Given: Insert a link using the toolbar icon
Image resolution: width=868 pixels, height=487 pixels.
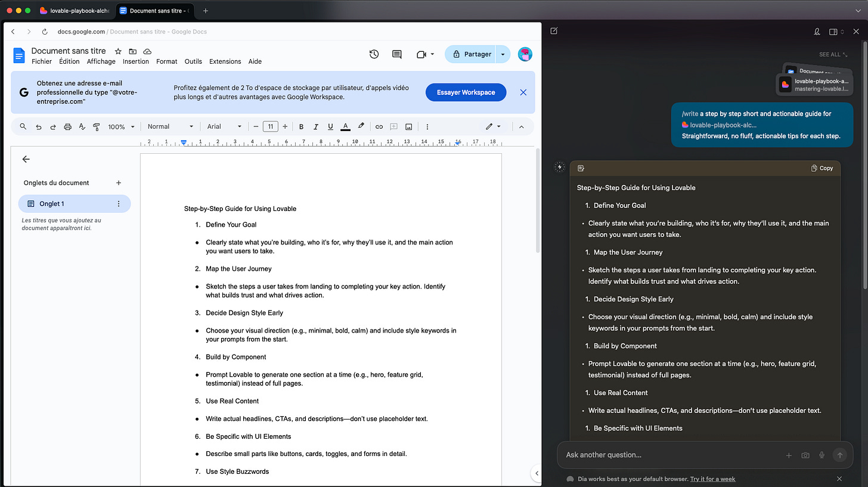Looking at the screenshot, I should 379,126.
